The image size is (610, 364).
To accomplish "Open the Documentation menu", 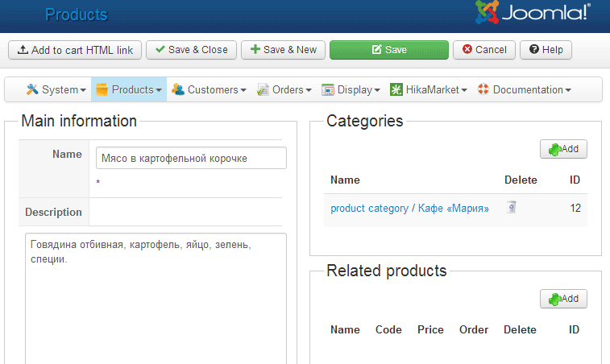I will coord(525,89).
